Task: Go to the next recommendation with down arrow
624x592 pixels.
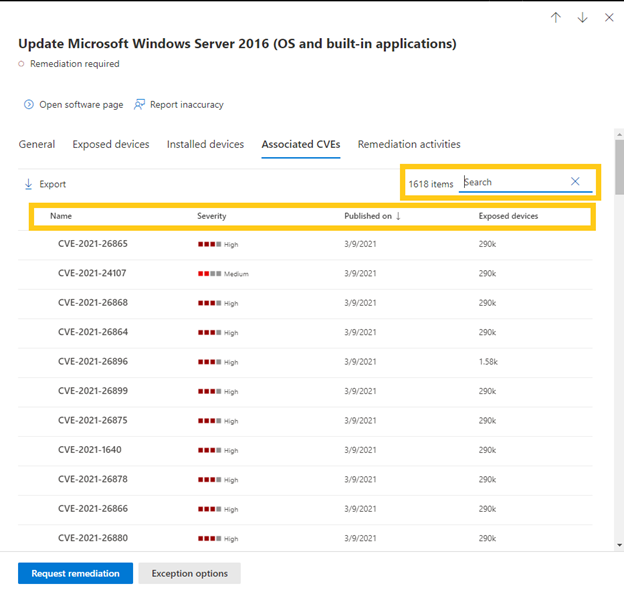Action: 582,18
